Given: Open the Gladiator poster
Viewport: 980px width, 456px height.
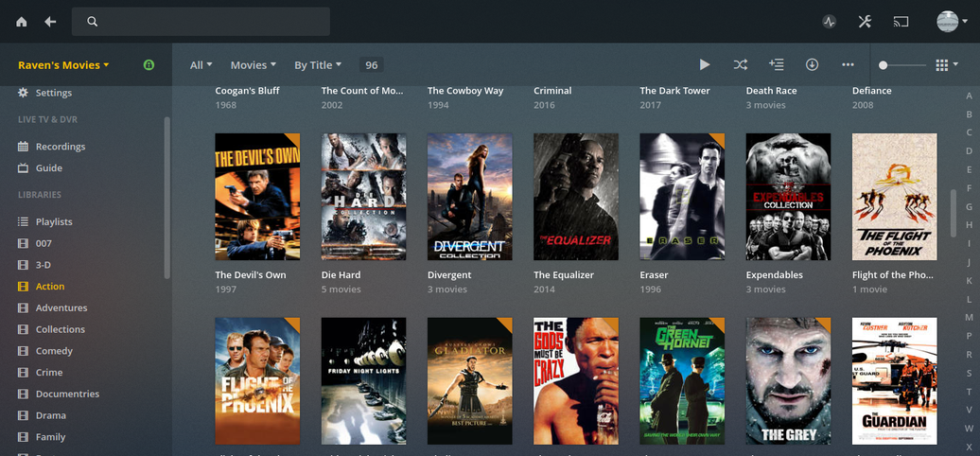Looking at the screenshot, I should (470, 381).
